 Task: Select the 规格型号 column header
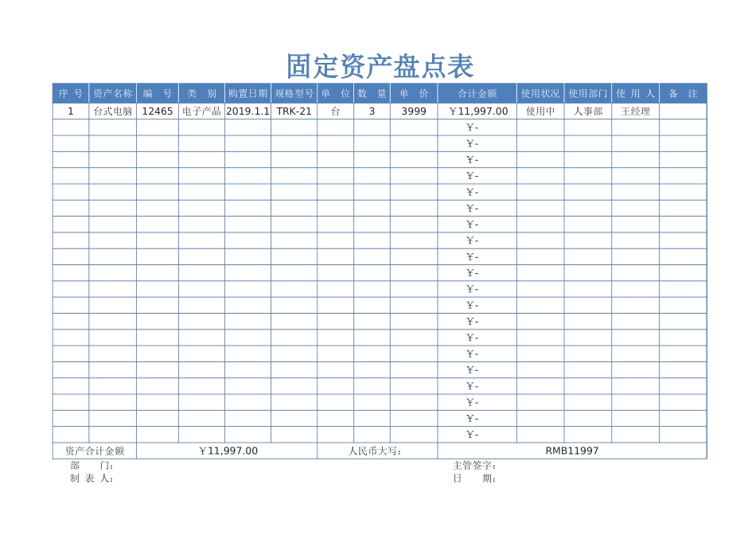pos(294,92)
